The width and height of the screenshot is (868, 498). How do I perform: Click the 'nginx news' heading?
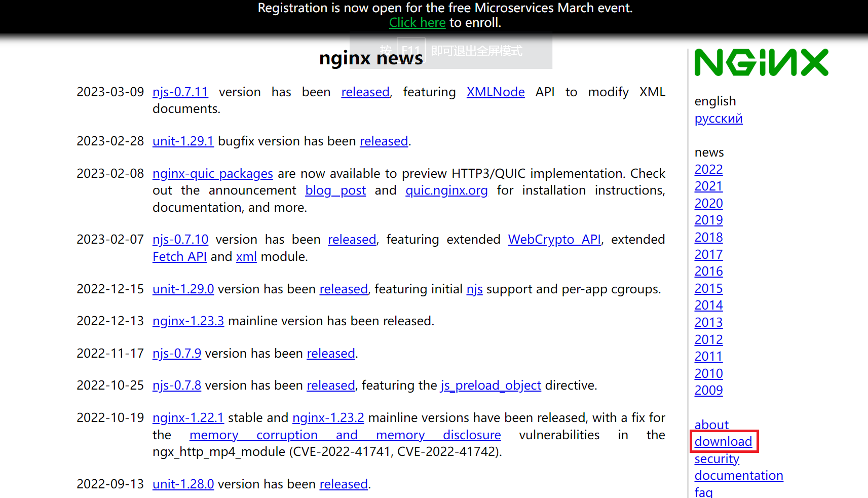point(371,58)
